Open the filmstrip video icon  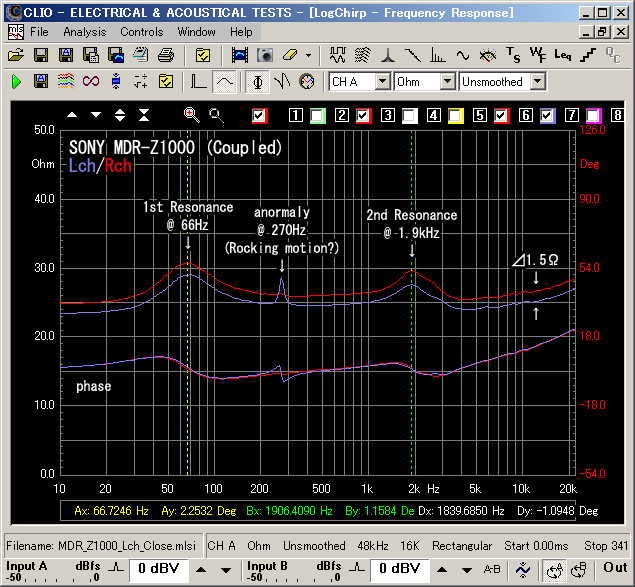pyautogui.click(x=240, y=55)
